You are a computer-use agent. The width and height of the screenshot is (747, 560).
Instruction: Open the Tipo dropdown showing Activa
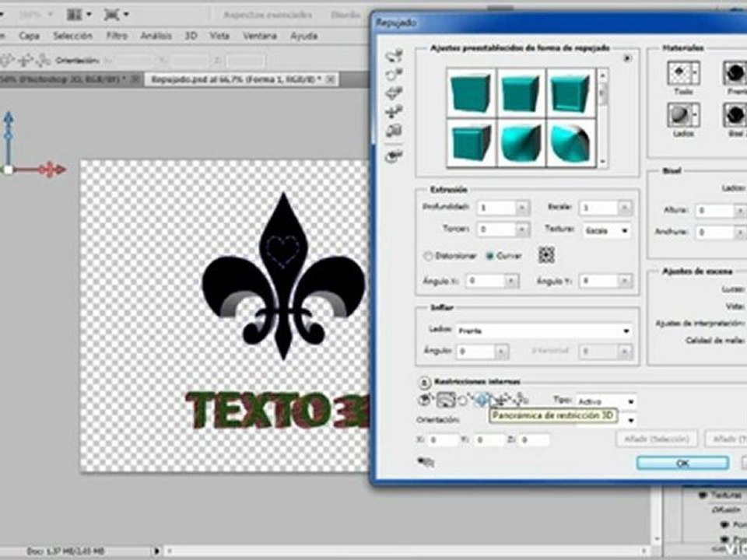(605, 401)
